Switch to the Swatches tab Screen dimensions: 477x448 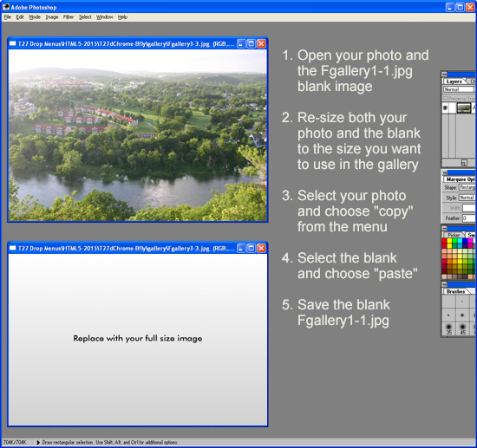pos(471,235)
